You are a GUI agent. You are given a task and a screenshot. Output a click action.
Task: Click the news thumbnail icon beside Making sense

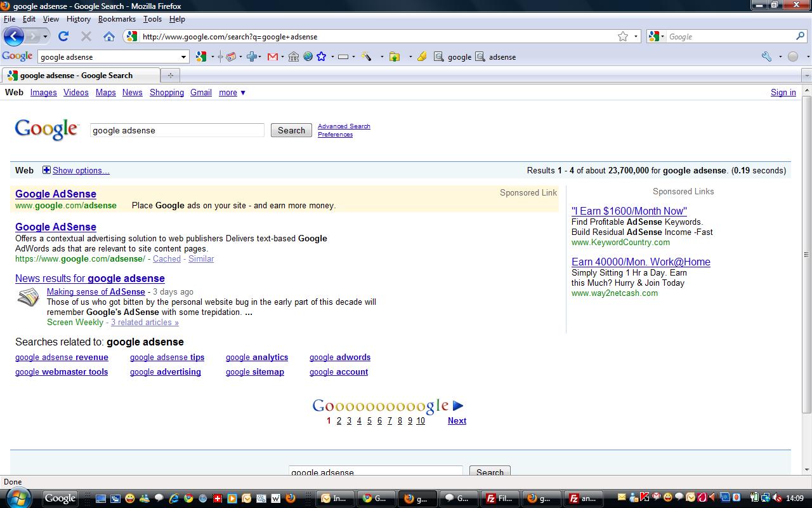coord(28,297)
